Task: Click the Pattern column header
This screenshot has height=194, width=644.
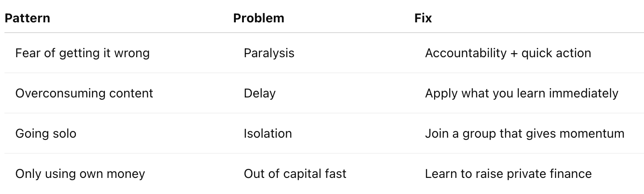Action: [27, 18]
